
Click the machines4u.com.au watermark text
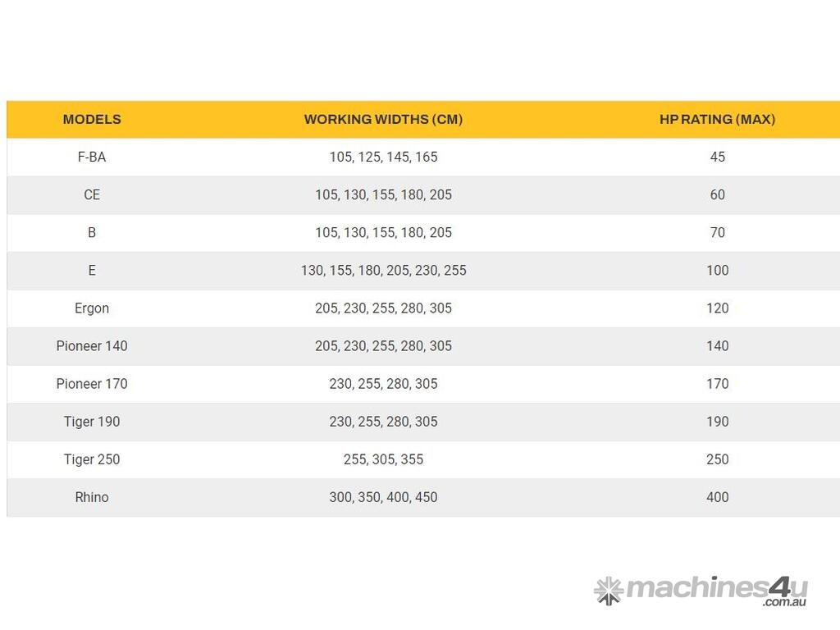pos(715,590)
